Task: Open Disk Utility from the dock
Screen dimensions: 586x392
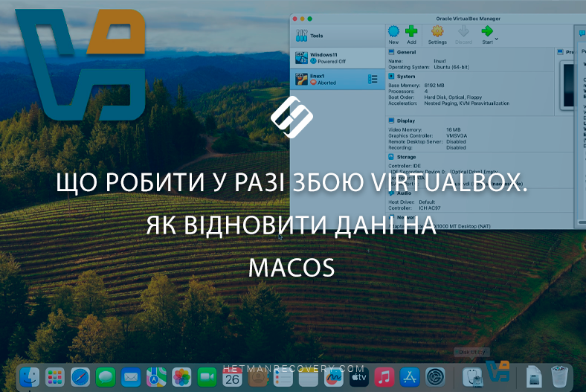Action: coord(472,376)
